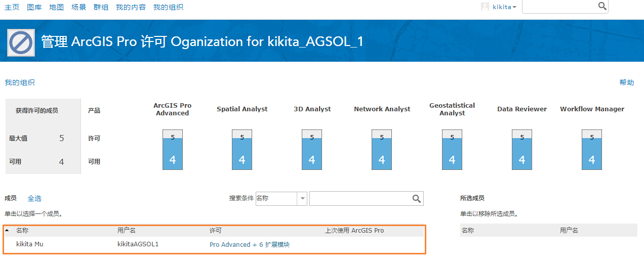Click the Geostatistical Analyst product label
Image resolution: width=644 pixels, height=263 pixels.
[x=452, y=109]
